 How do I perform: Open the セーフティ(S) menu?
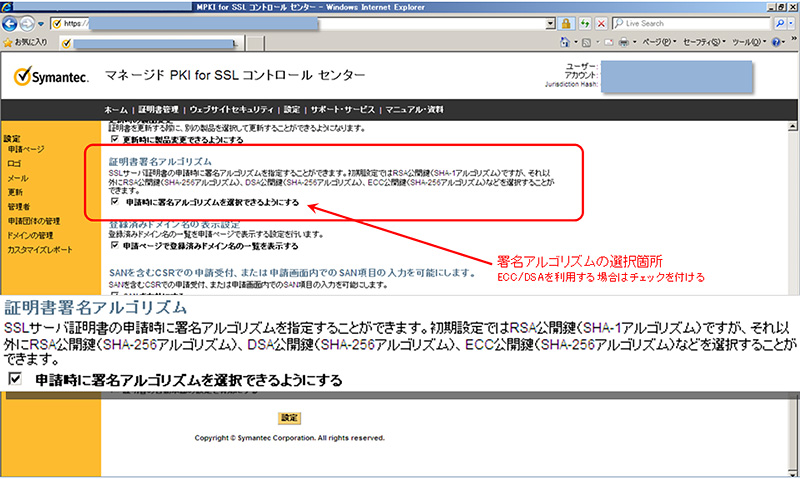(704, 42)
